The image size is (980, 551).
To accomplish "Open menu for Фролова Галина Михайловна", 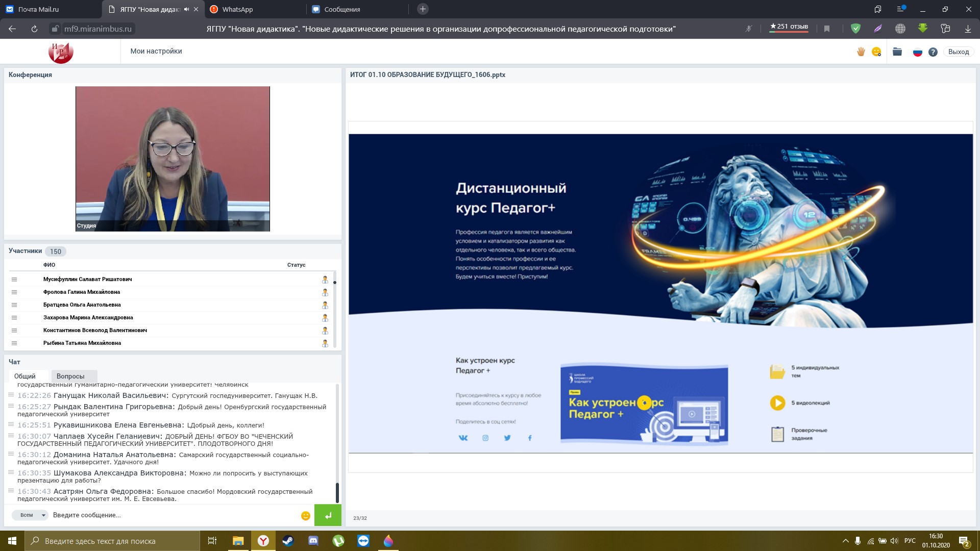I will [14, 292].
